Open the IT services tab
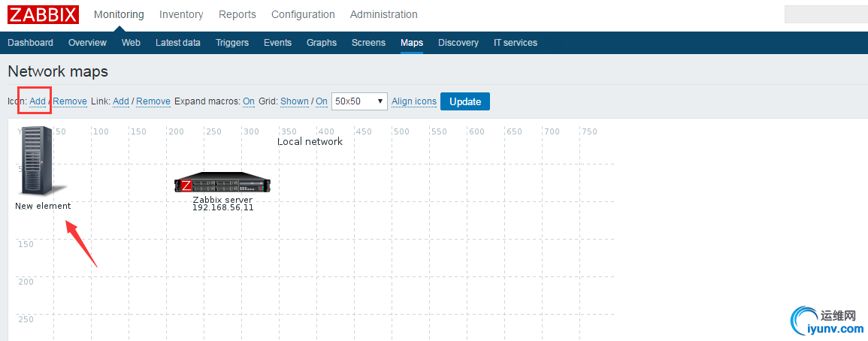The width and height of the screenshot is (868, 341). click(x=516, y=43)
